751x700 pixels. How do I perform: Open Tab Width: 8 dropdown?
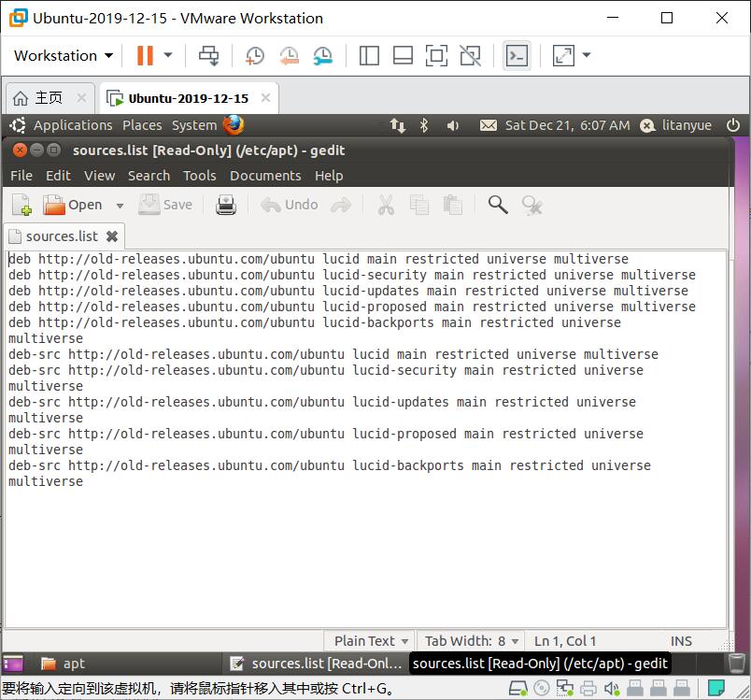[472, 641]
